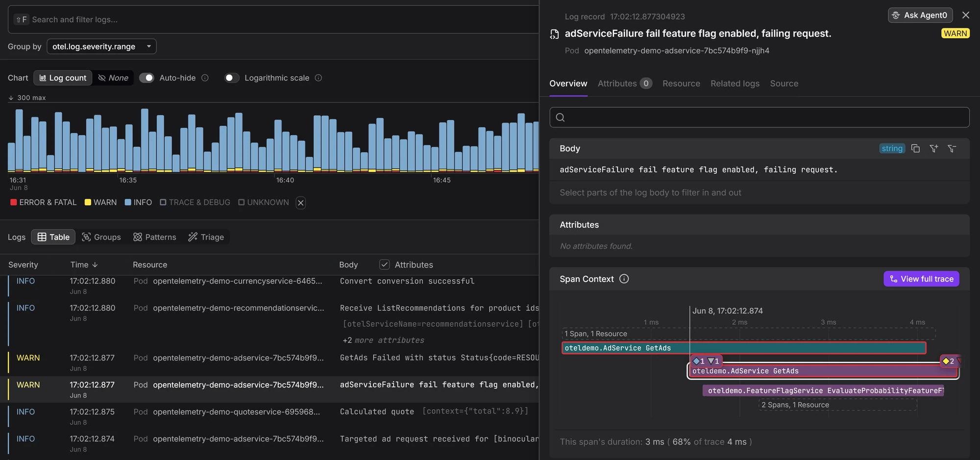
Task: Click pod name opentelemetry-demo-adservice-7bc574b9f9-njjh4
Action: [677, 50]
